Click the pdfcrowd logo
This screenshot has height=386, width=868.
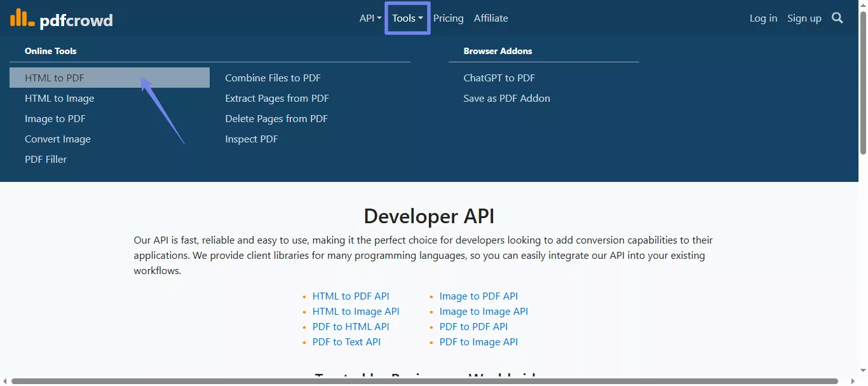[x=61, y=19]
